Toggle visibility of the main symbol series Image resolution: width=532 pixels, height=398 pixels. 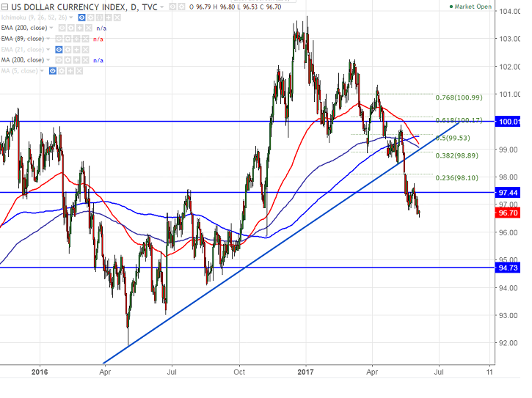[x=172, y=7]
